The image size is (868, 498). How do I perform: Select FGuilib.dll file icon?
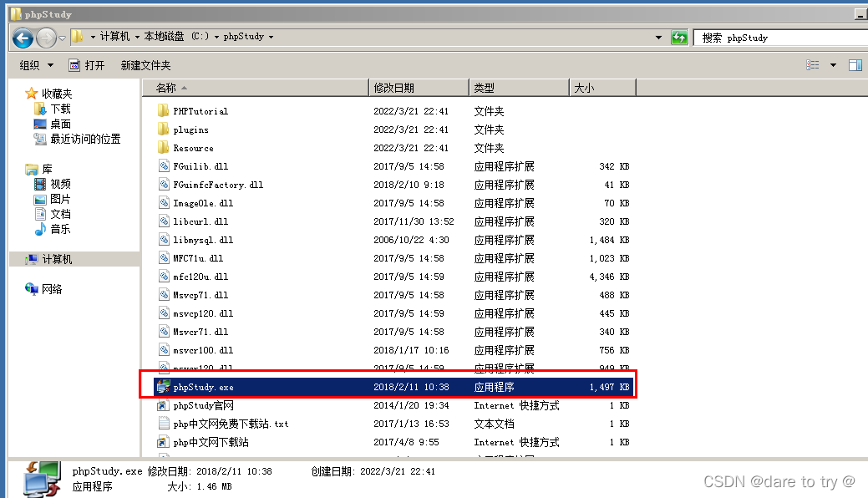(x=163, y=165)
